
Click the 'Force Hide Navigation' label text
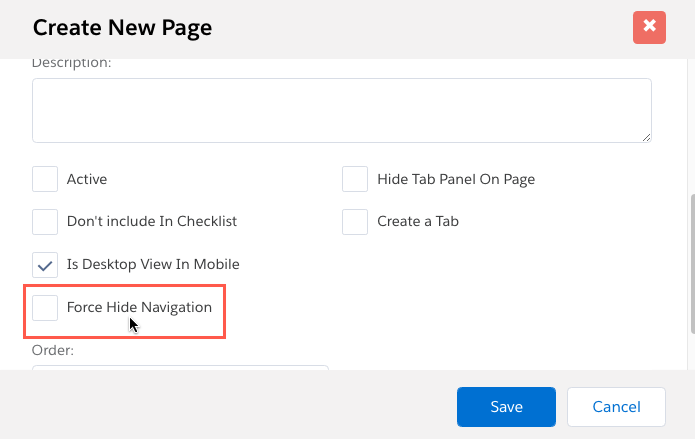tap(139, 308)
